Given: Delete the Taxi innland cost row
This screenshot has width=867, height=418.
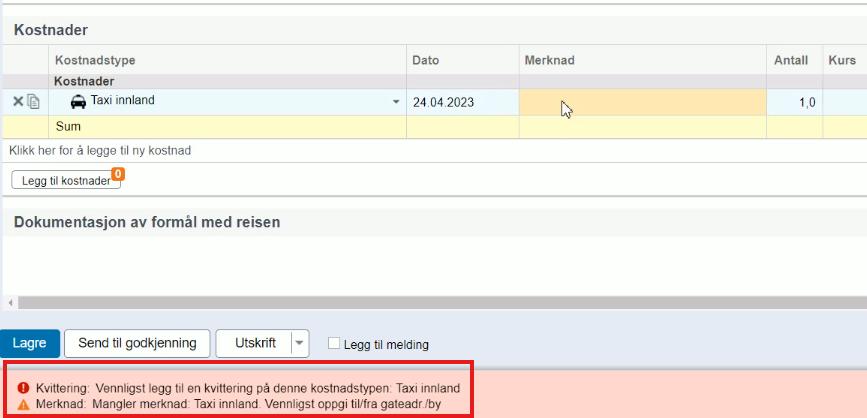Looking at the screenshot, I should (x=17, y=101).
